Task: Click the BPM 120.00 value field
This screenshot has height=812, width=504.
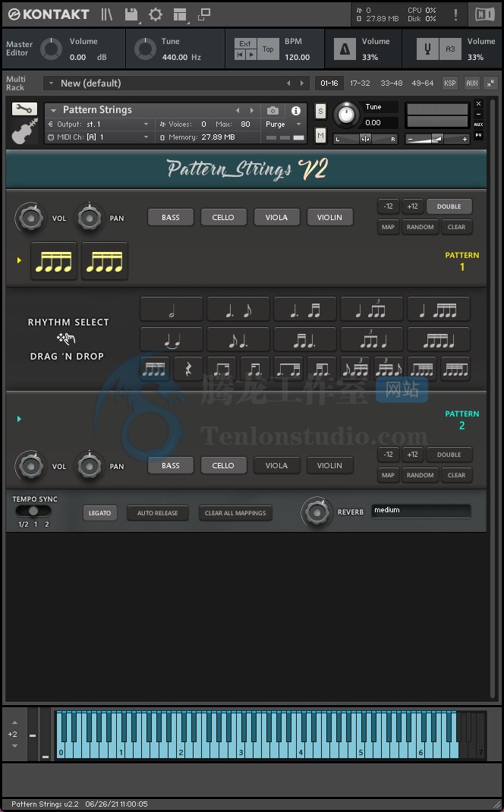Action: [298, 57]
